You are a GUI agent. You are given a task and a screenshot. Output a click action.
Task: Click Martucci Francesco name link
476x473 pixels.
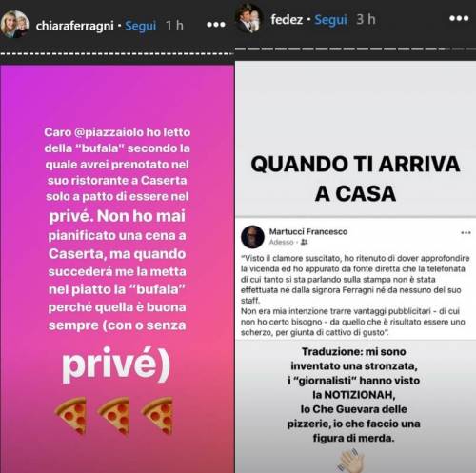(x=308, y=231)
